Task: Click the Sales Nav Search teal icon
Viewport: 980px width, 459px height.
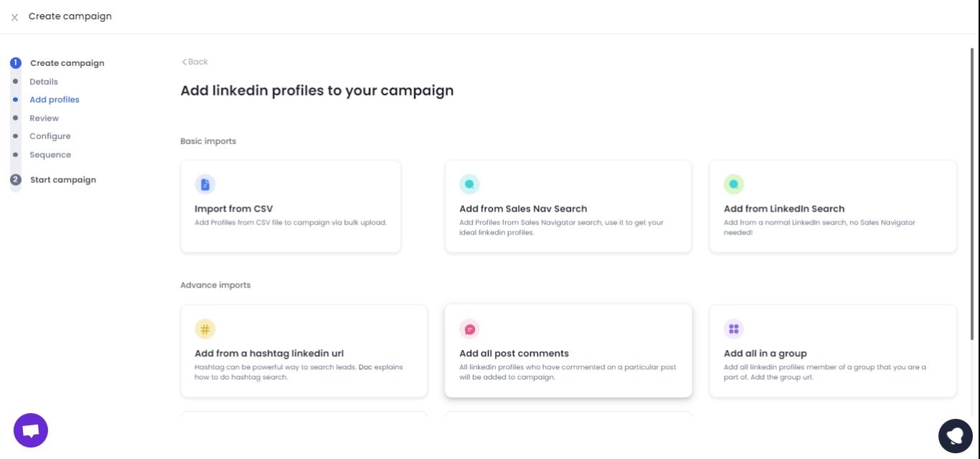Action: 470,184
